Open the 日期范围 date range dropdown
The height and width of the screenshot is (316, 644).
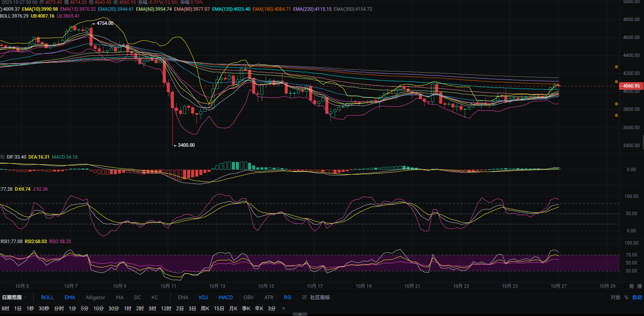14,297
